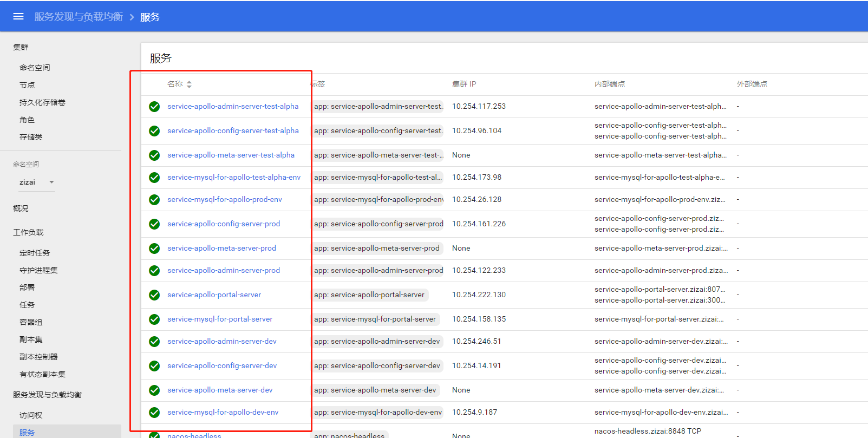This screenshot has height=438, width=868.
Task: Open 容器组 in the sidebar
Action: coord(31,322)
